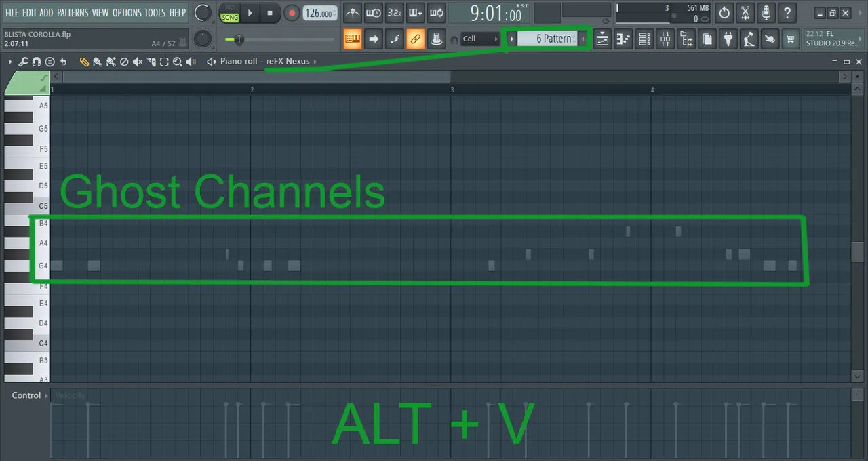The height and width of the screenshot is (461, 868).
Task: Open the Piano roll view icon
Action: (x=623, y=39)
